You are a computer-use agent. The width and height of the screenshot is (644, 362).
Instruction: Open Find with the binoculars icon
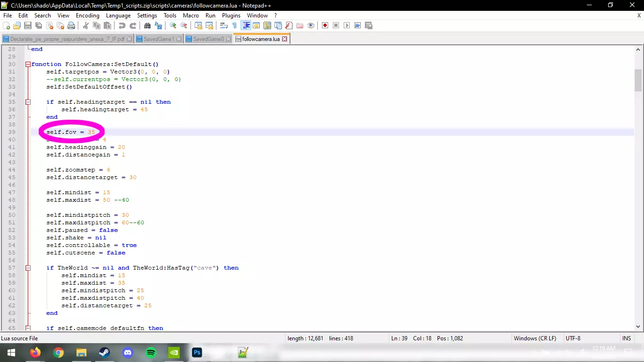(x=148, y=25)
